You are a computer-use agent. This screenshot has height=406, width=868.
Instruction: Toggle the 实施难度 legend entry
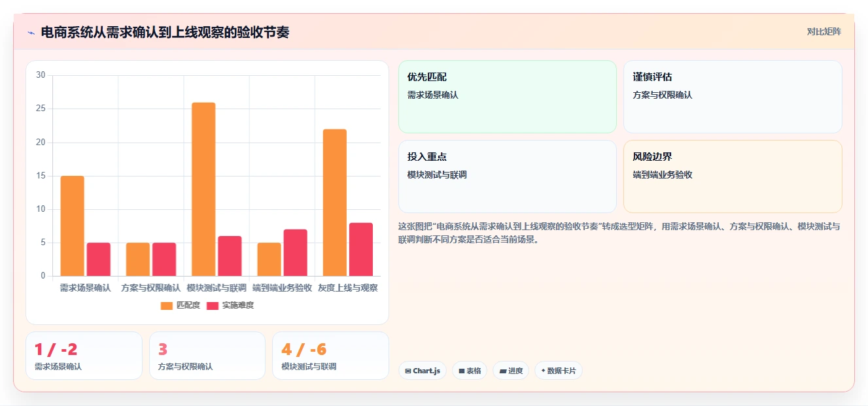click(230, 305)
